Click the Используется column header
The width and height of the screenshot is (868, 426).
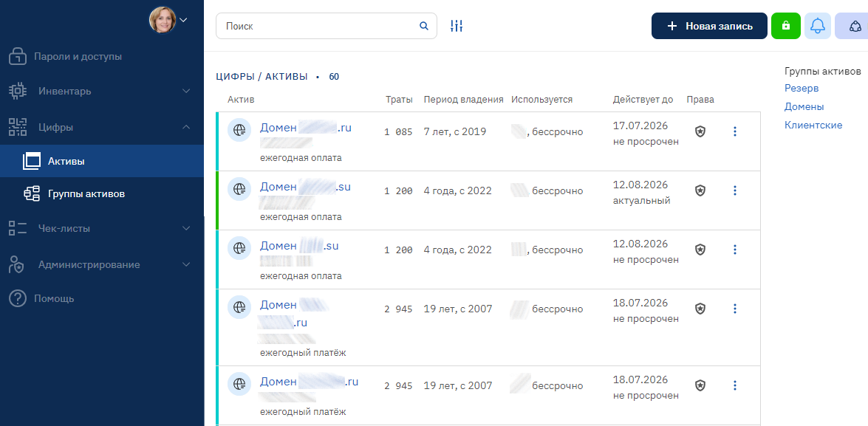coord(542,100)
